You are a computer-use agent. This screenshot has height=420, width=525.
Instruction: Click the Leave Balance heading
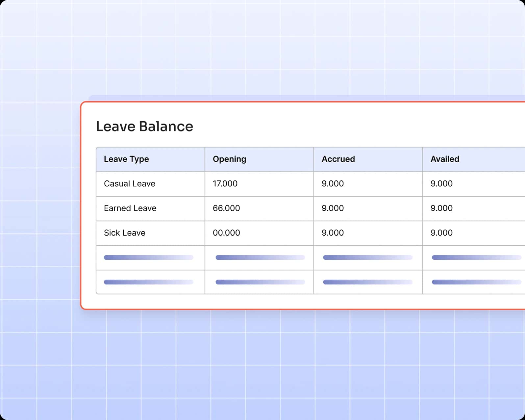point(144,127)
